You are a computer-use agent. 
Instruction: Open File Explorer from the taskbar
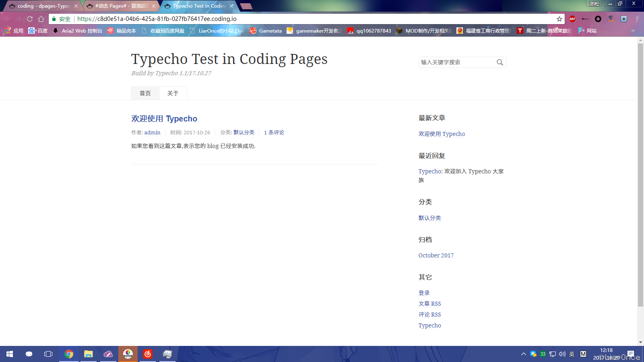pyautogui.click(x=89, y=354)
